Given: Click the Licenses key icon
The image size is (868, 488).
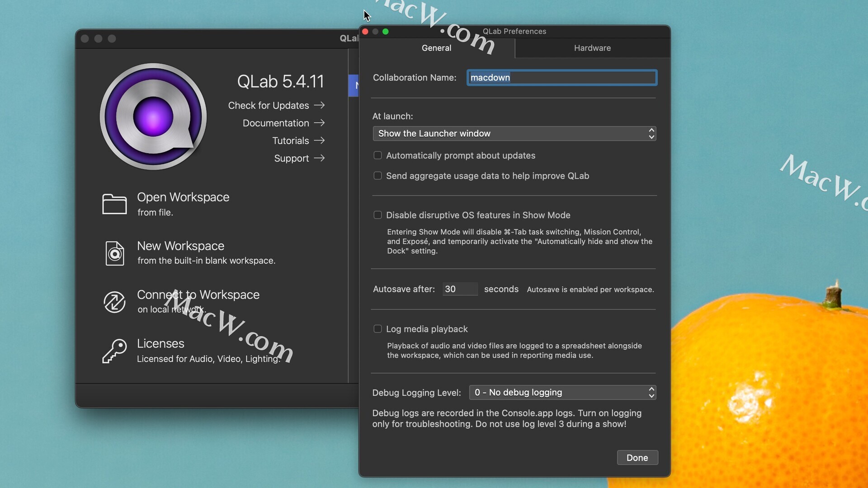Looking at the screenshot, I should tap(114, 351).
